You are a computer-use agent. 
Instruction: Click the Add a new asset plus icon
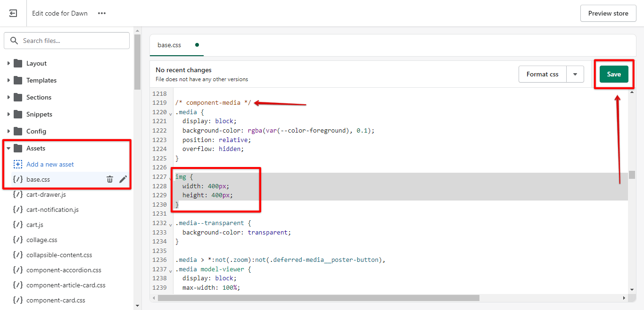click(18, 164)
